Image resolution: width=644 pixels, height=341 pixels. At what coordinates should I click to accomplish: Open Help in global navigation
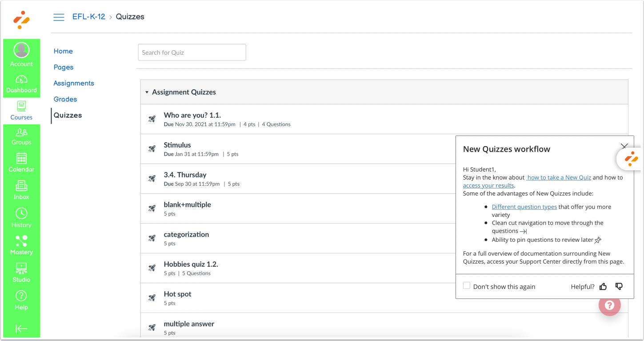click(21, 301)
